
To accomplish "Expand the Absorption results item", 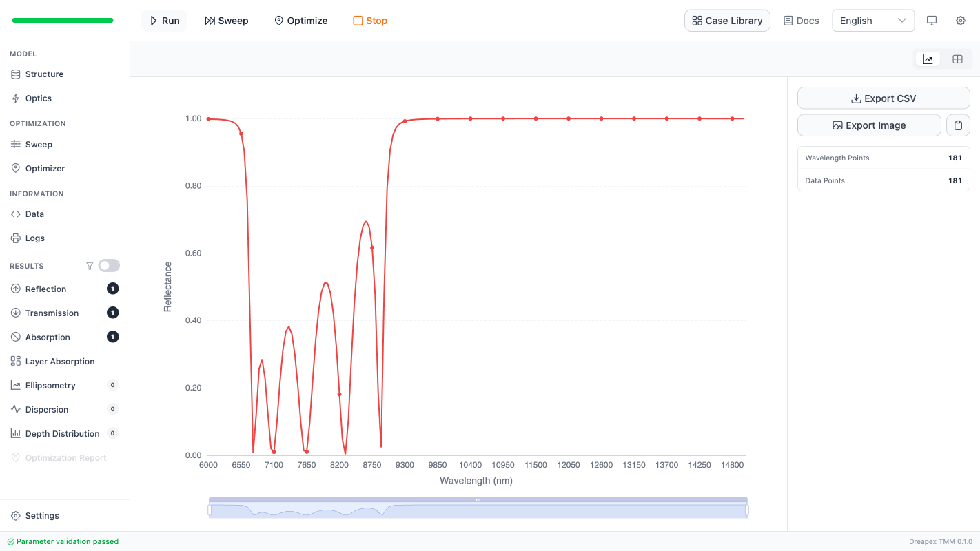I will click(48, 337).
